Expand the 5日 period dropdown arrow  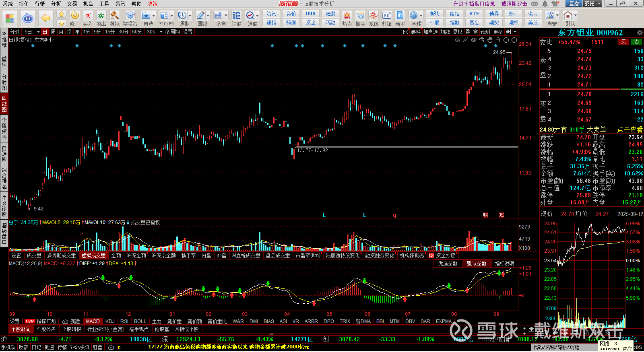38,32
